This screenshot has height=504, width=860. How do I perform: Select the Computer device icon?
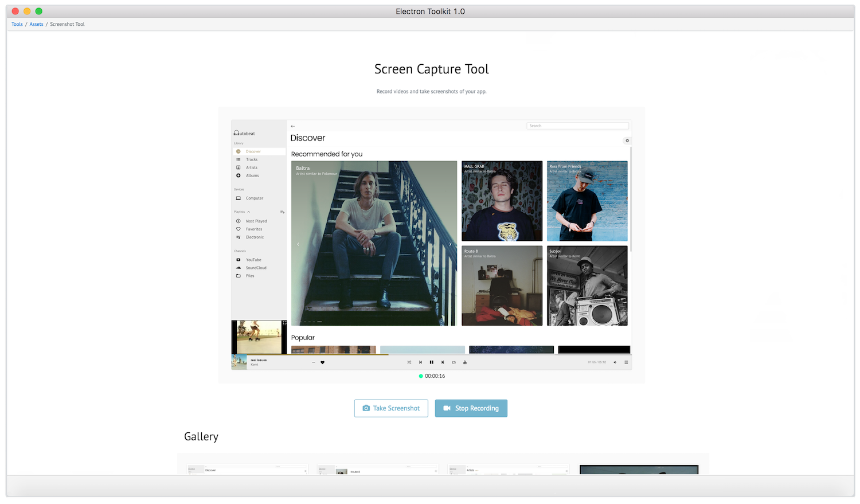point(239,198)
